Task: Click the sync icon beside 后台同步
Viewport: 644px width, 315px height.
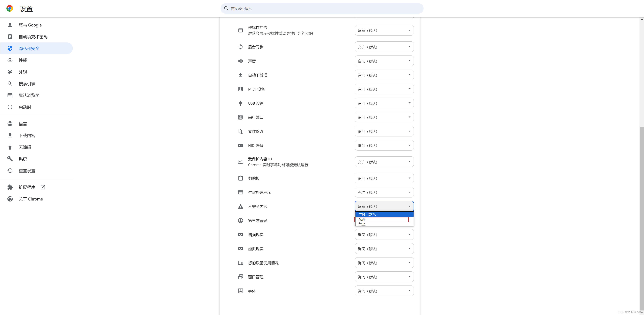Action: [x=240, y=47]
